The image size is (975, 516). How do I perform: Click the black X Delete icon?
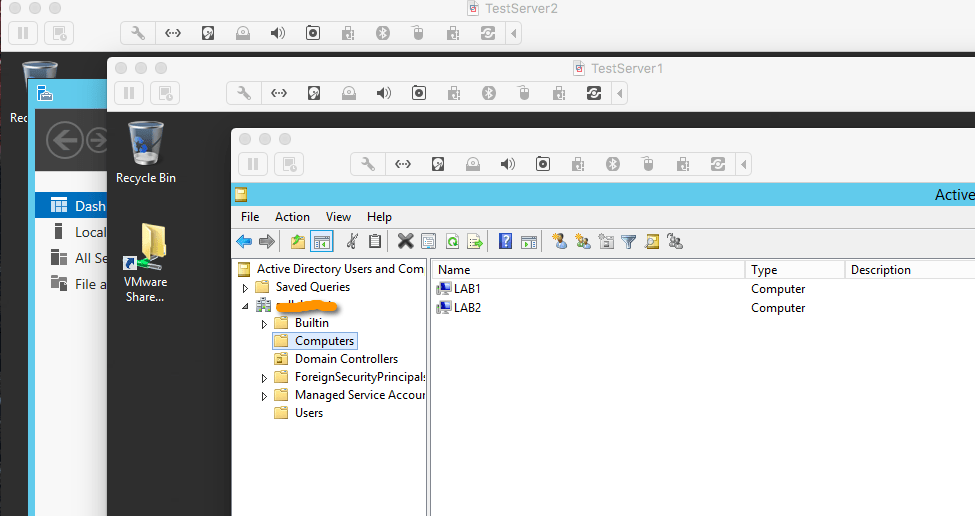(405, 241)
